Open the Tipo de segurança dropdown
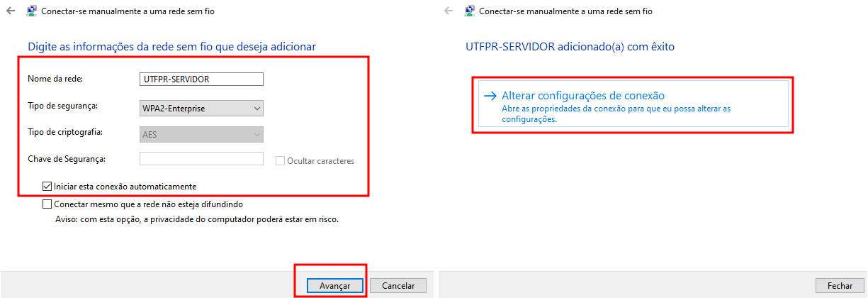868x298 pixels. point(202,109)
